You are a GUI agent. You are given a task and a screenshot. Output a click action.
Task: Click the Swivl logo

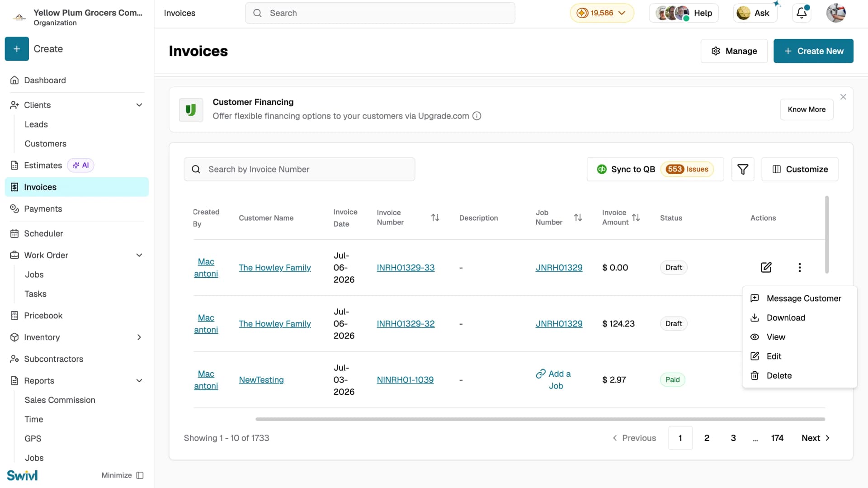coord(22,475)
